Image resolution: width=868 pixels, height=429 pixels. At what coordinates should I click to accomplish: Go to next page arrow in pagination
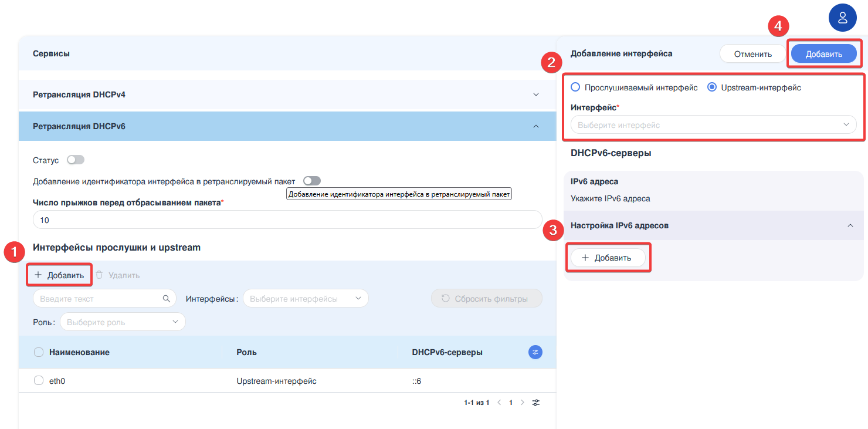click(523, 403)
